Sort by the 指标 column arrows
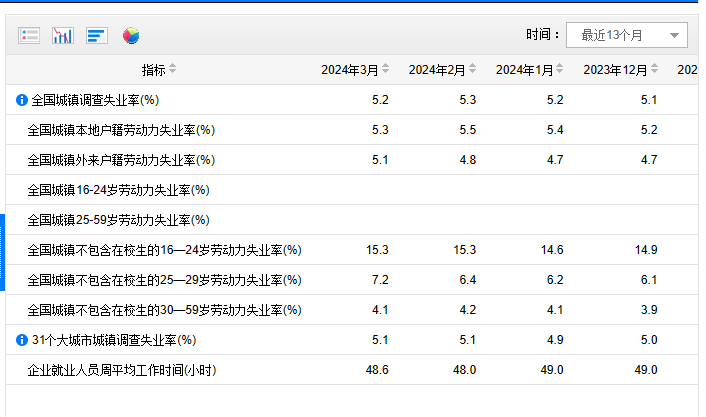Viewport: 706px width, 417px height. point(172,69)
